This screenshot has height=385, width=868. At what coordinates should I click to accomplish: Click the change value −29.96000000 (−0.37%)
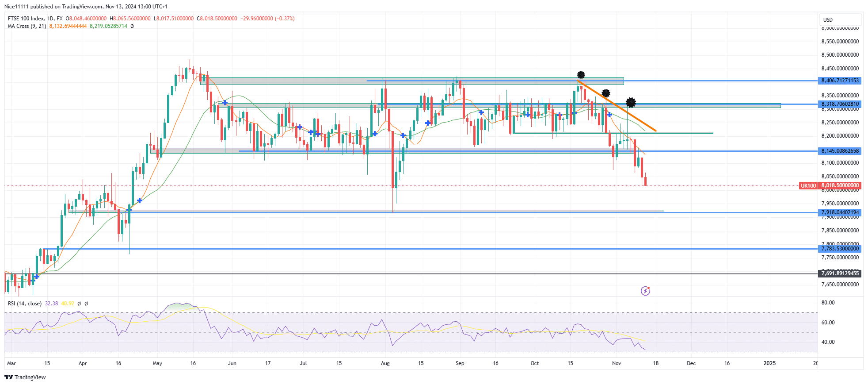[267, 19]
